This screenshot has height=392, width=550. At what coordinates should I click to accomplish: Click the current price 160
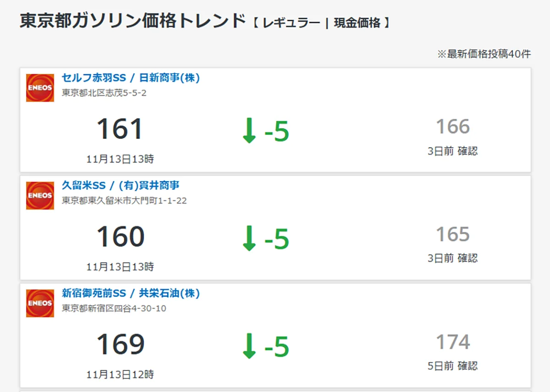pos(120,237)
